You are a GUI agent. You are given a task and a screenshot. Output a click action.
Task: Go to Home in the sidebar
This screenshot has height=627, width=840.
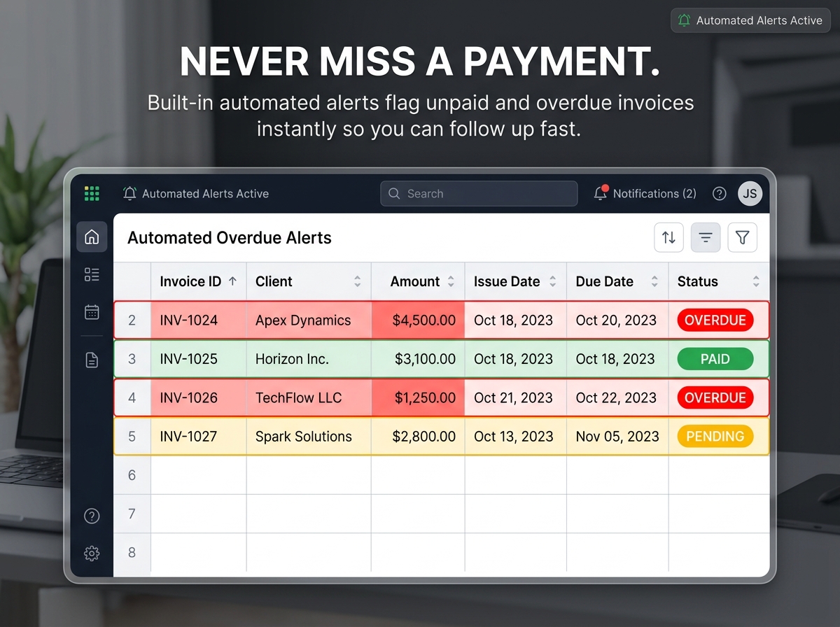click(92, 237)
